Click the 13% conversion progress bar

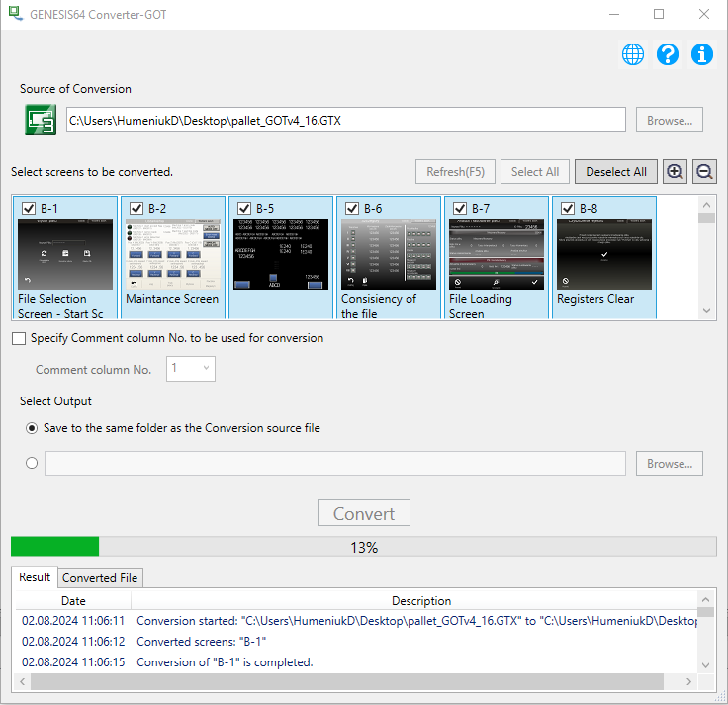pos(364,547)
